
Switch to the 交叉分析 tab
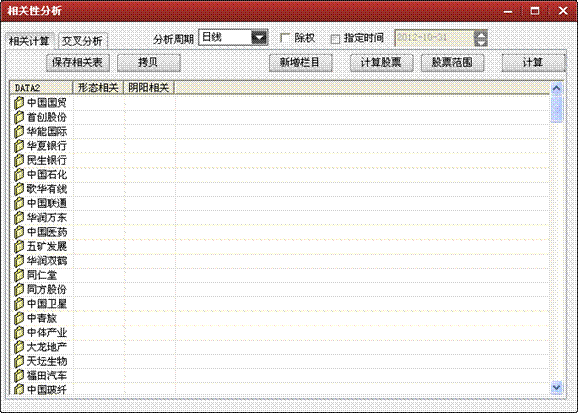click(83, 41)
